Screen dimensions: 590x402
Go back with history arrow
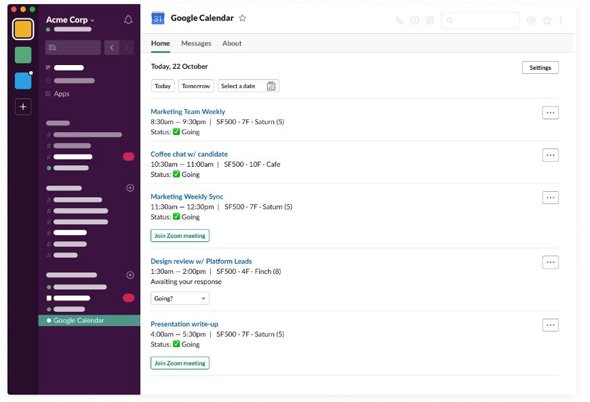click(112, 47)
